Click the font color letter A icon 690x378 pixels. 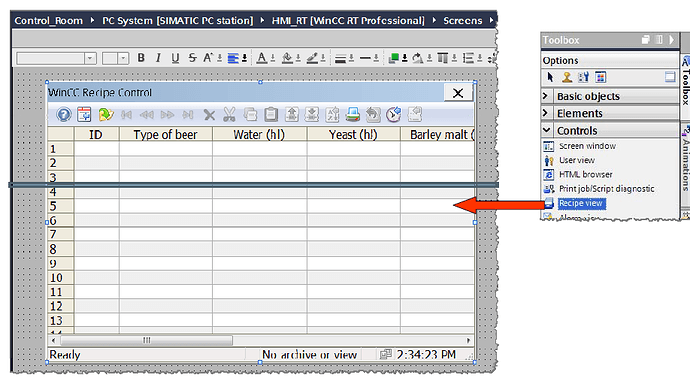[262, 58]
